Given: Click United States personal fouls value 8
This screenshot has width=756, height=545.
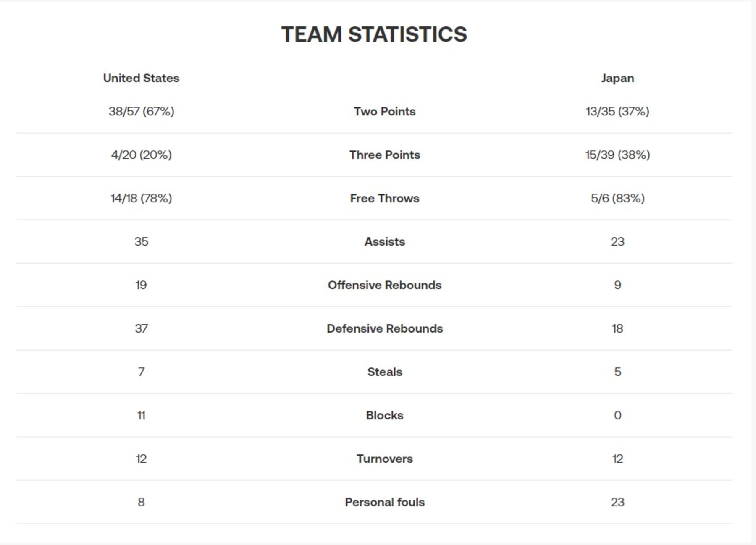Looking at the screenshot, I should point(141,502).
